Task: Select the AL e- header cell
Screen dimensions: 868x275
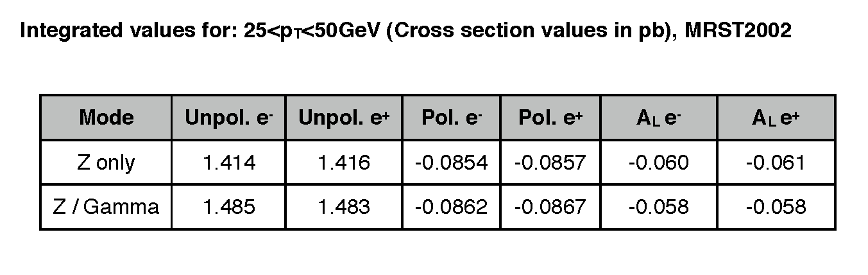Action: [x=659, y=118]
